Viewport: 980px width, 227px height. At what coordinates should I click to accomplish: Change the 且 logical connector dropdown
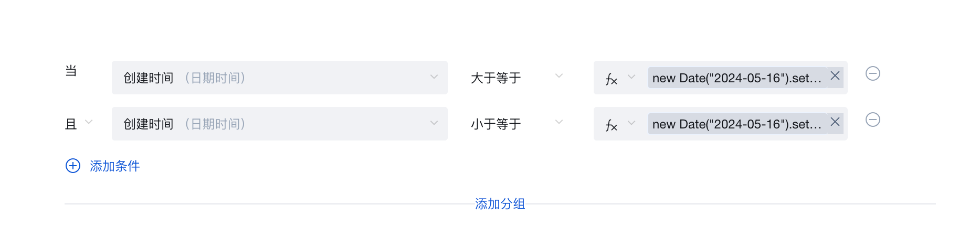tap(88, 123)
